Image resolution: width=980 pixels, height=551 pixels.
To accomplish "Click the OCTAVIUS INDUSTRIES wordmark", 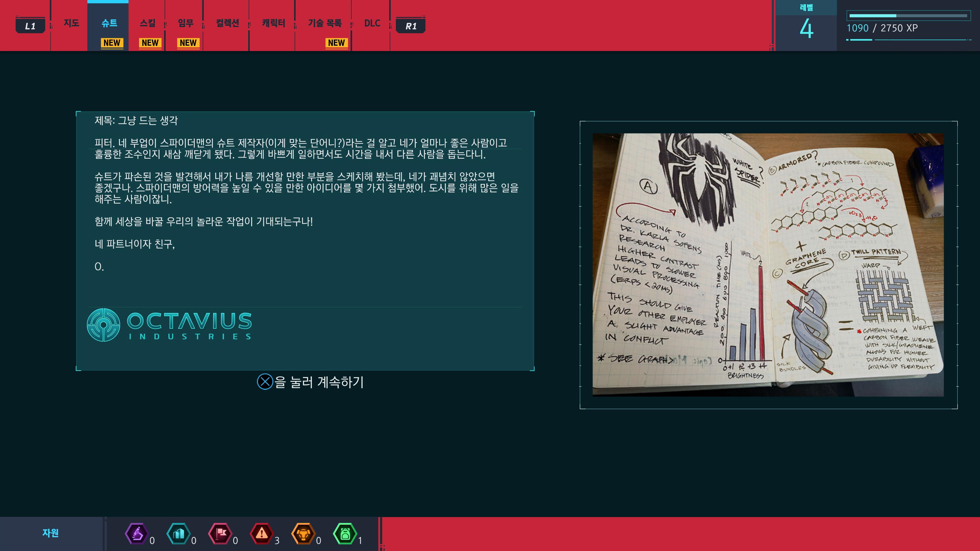I will click(189, 325).
